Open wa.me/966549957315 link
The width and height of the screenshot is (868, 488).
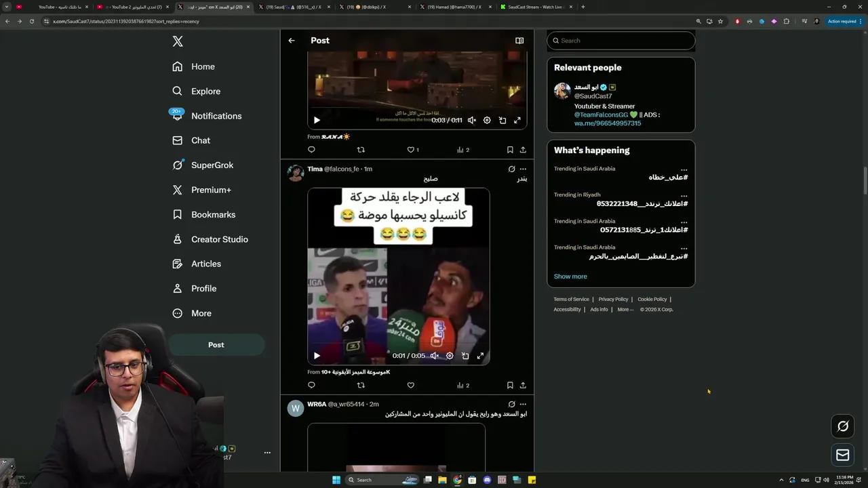[x=608, y=123]
